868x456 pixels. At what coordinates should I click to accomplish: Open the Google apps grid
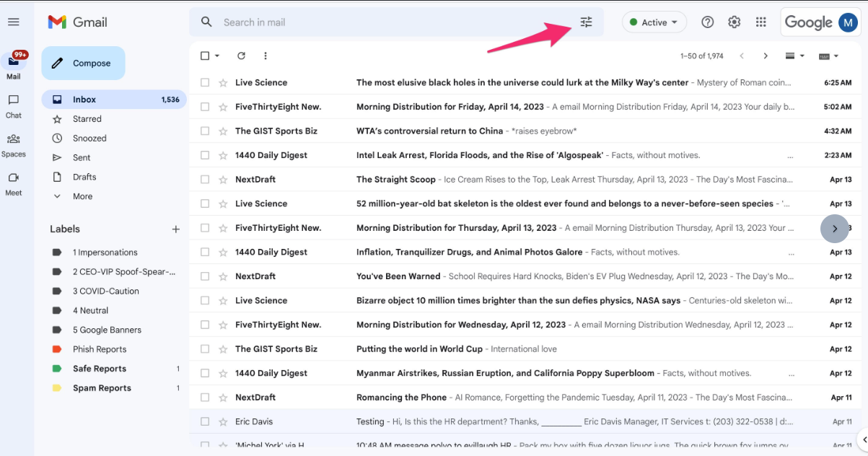coord(760,22)
